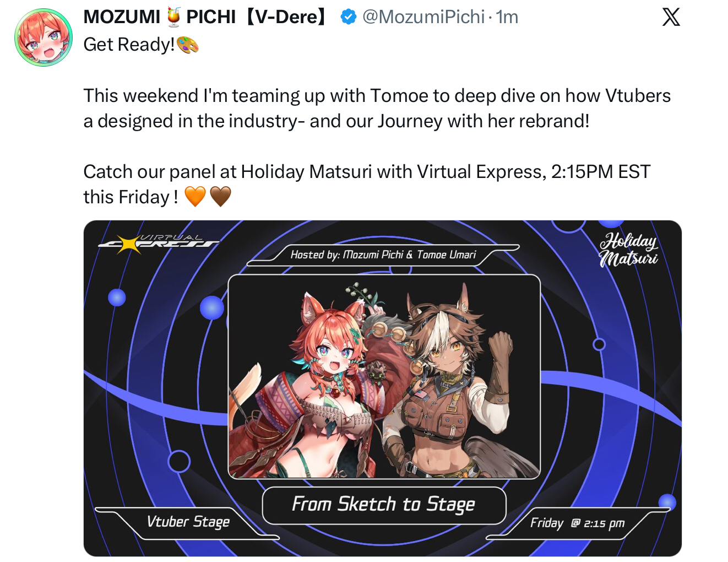Open the @MozumiPichi handle link
This screenshot has width=728, height=562.
pyautogui.click(x=423, y=17)
